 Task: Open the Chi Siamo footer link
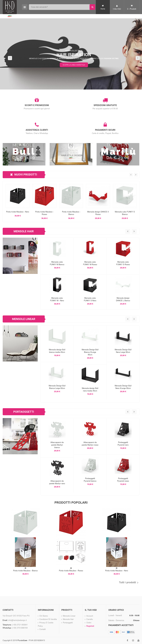coord(43,616)
